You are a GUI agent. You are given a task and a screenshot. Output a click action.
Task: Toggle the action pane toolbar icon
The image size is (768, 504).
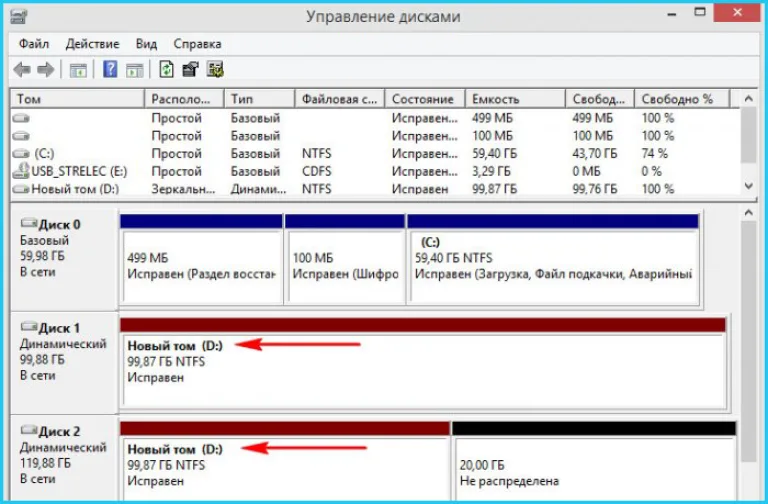135,70
